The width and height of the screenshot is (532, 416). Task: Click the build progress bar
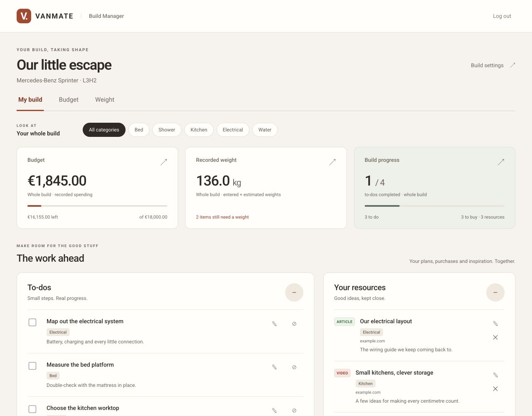[x=434, y=206]
